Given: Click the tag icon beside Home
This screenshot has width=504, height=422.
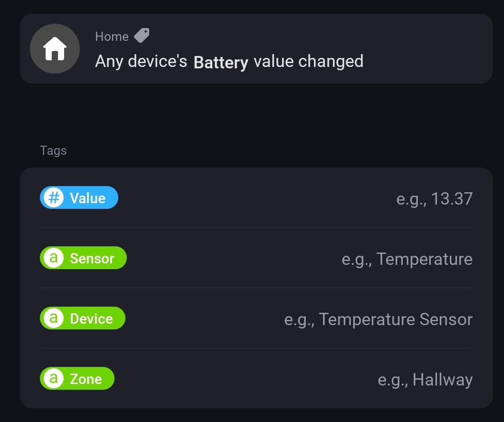Looking at the screenshot, I should (142, 36).
